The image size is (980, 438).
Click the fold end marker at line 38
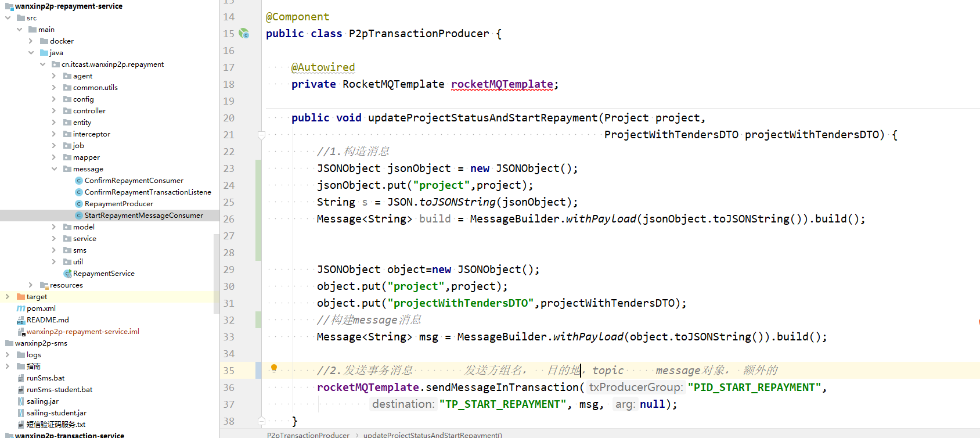(x=261, y=421)
